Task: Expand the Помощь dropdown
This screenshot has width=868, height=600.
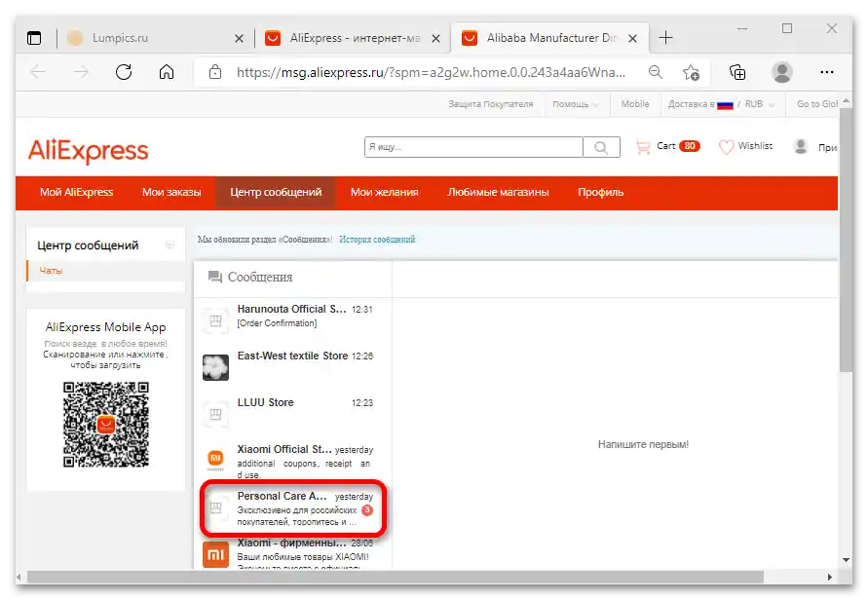Action: coord(575,104)
